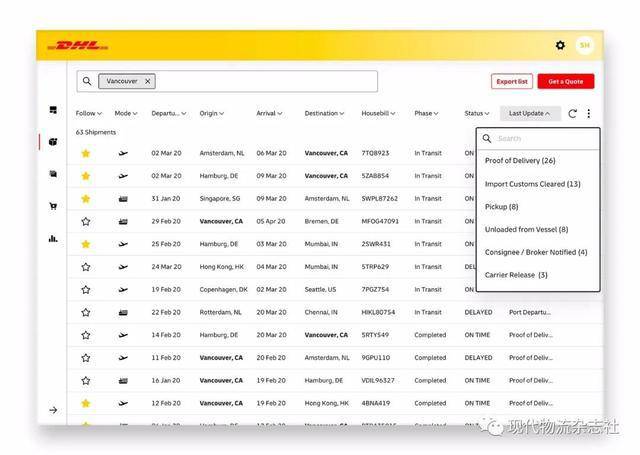Click the refresh list icon
This screenshot has height=455, width=640.
tap(572, 113)
